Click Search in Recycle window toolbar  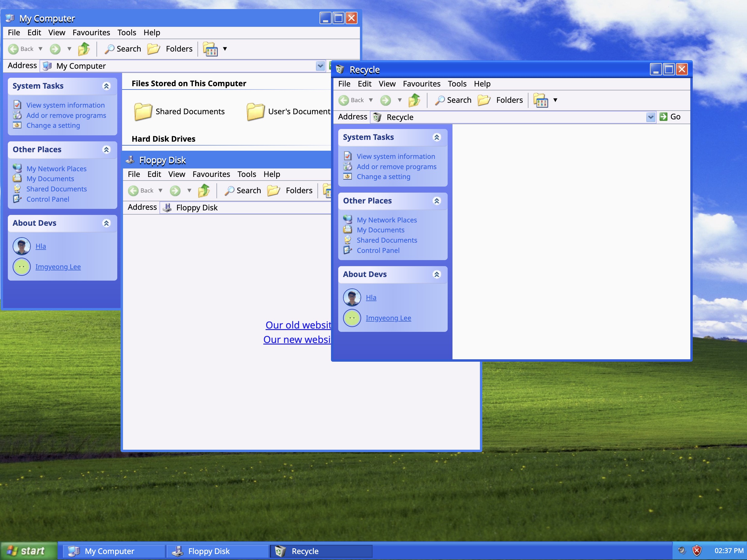(453, 100)
